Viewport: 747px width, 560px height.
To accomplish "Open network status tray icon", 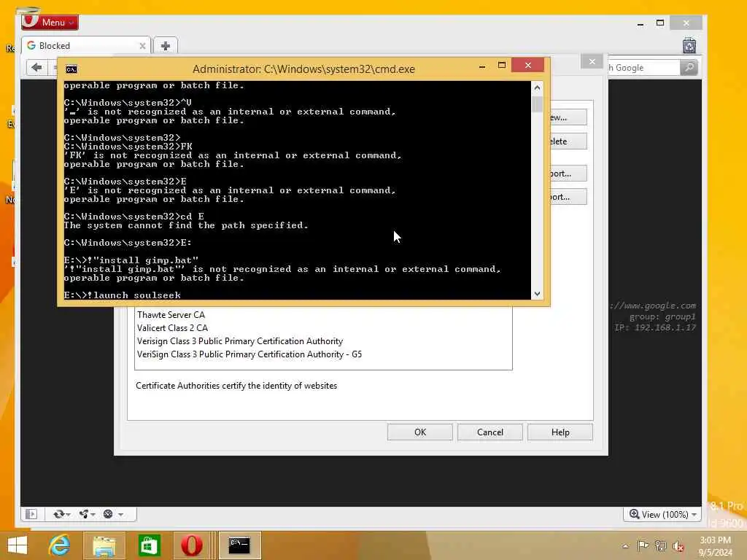I will 660,546.
